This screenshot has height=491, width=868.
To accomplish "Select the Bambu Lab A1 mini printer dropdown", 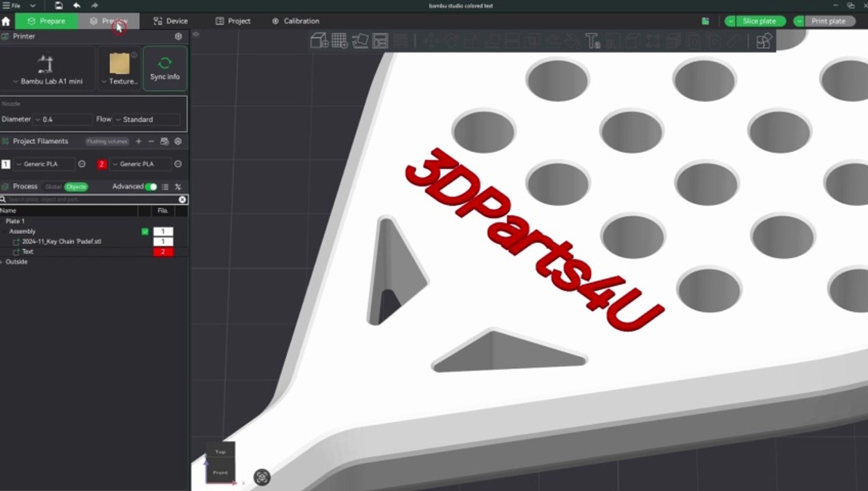I will pyautogui.click(x=48, y=69).
